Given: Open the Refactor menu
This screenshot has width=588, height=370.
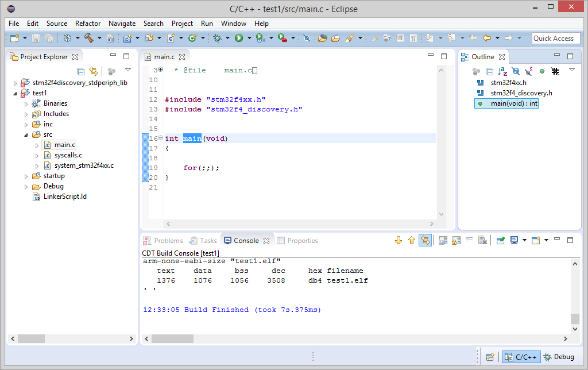Looking at the screenshot, I should click(x=87, y=24).
